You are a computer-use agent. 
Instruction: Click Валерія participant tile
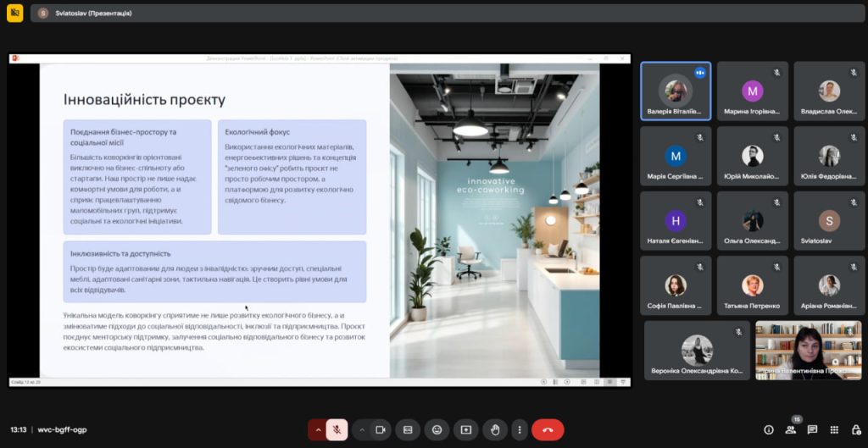coord(676,91)
